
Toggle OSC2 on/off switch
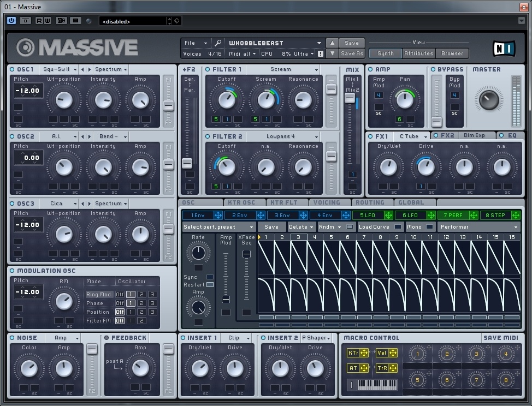[x=12, y=136]
